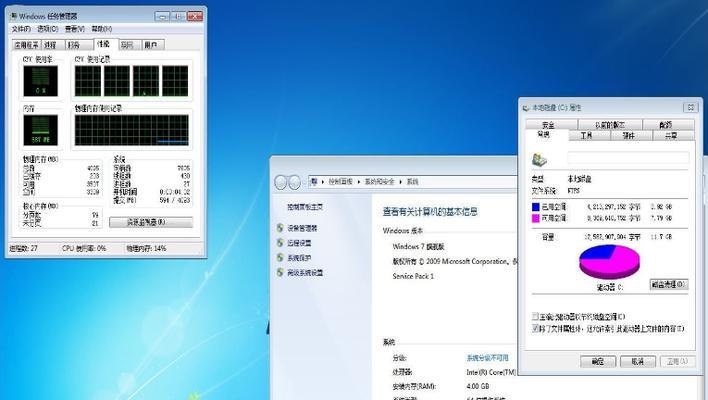The width and height of the screenshot is (708, 400).
Task: Click the 确定 button in disk properties
Action: (598, 362)
